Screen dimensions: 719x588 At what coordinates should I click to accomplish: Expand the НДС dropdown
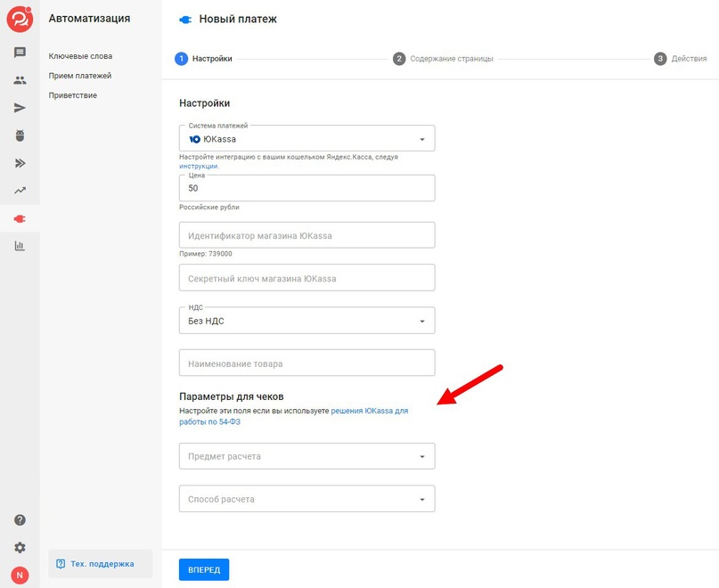pyautogui.click(x=306, y=321)
